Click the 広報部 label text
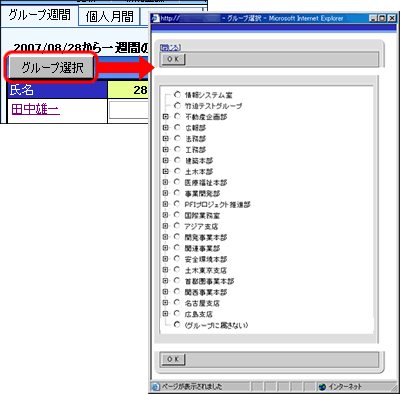 196,128
